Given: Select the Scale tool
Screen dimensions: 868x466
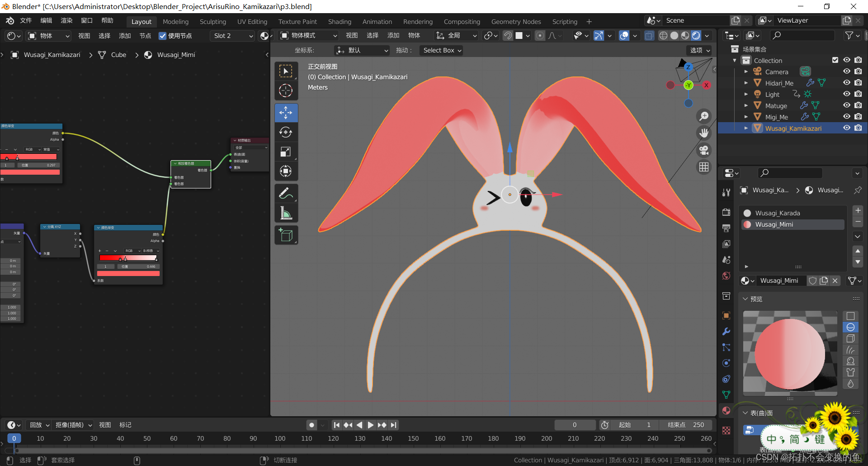Looking at the screenshot, I should (x=286, y=152).
